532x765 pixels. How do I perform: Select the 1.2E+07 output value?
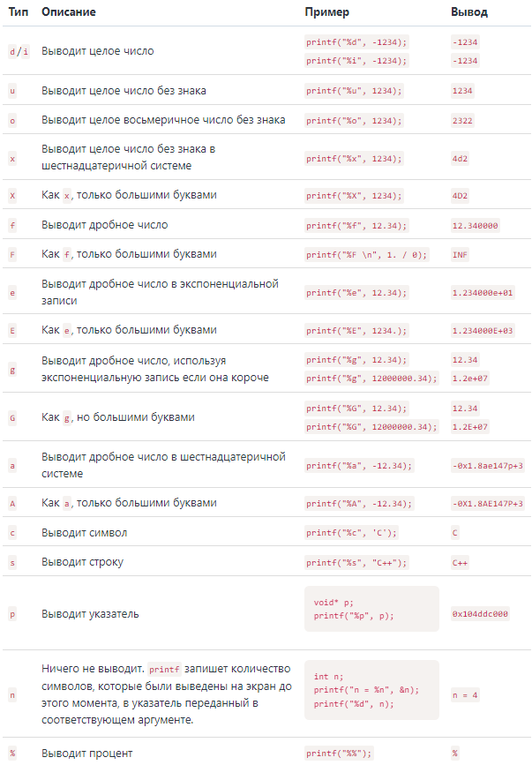469,427
